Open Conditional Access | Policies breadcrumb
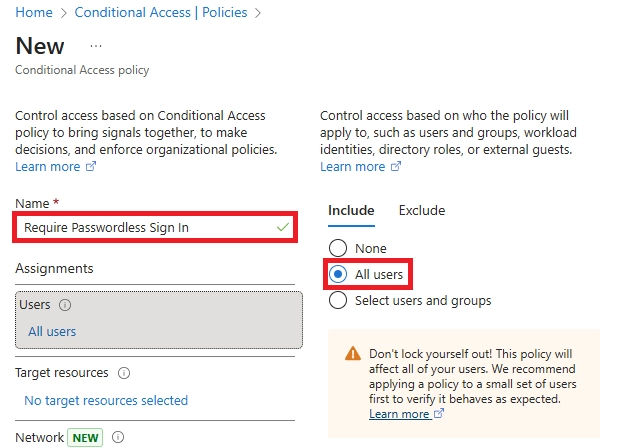 pos(160,13)
